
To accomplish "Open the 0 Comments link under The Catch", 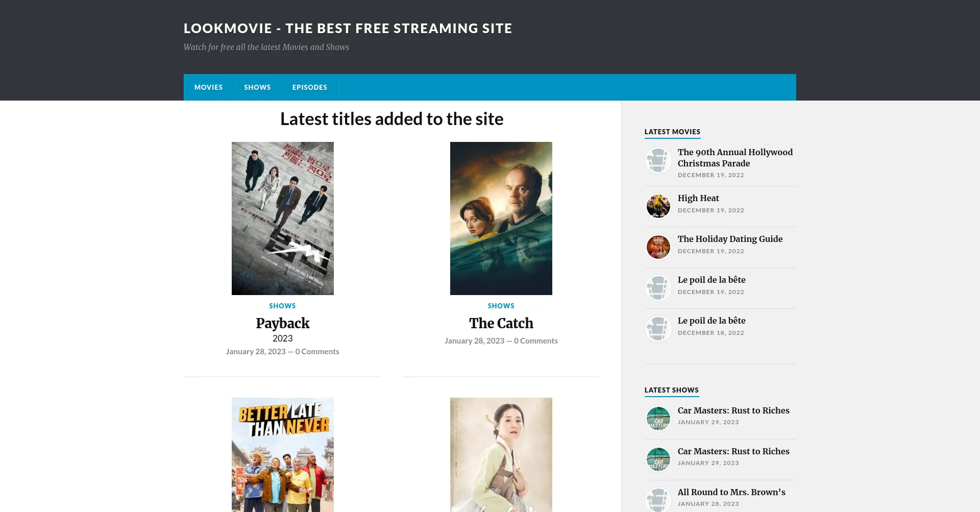I will pos(536,341).
